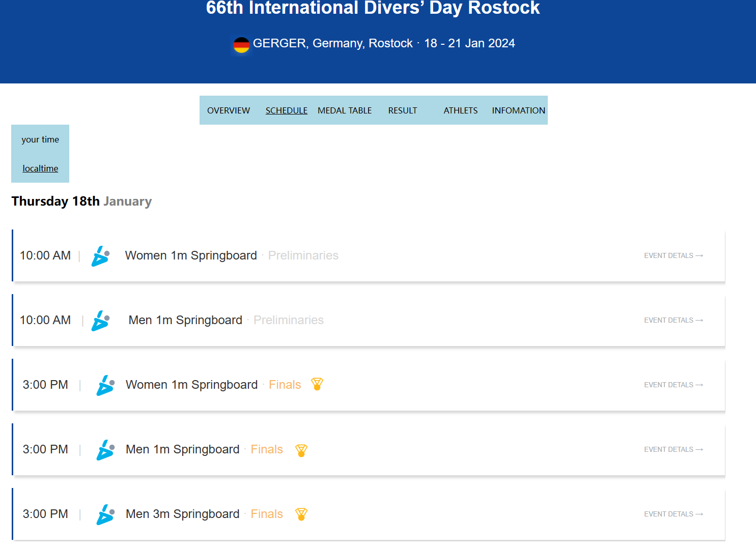Click the German flag icon in header

241,45
